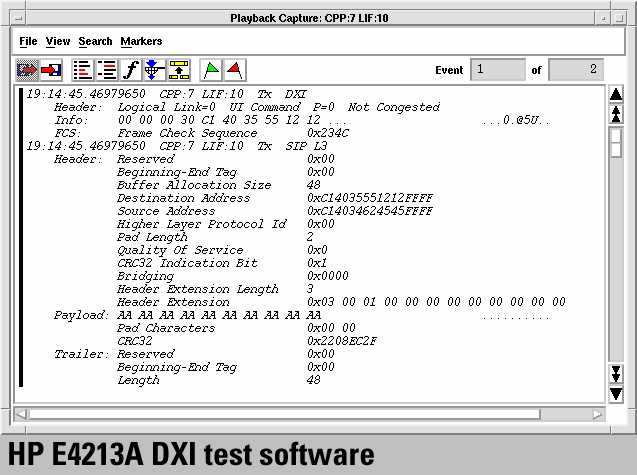Click the double up arrow scroll button
The image size is (637, 475).
tap(616, 114)
